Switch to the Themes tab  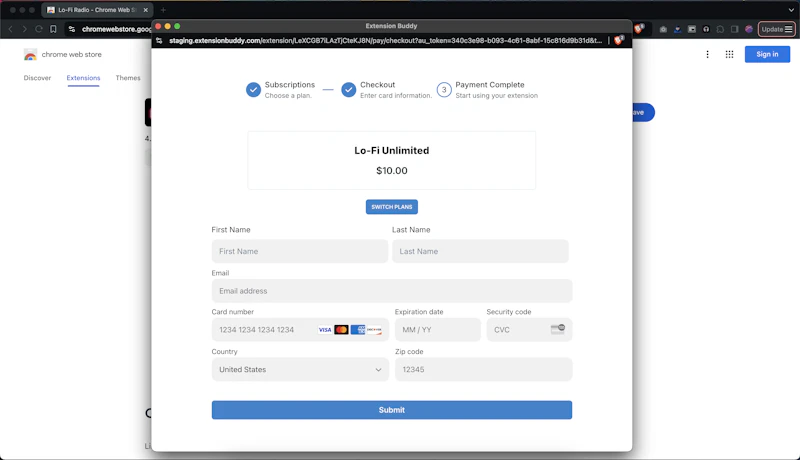coord(128,78)
